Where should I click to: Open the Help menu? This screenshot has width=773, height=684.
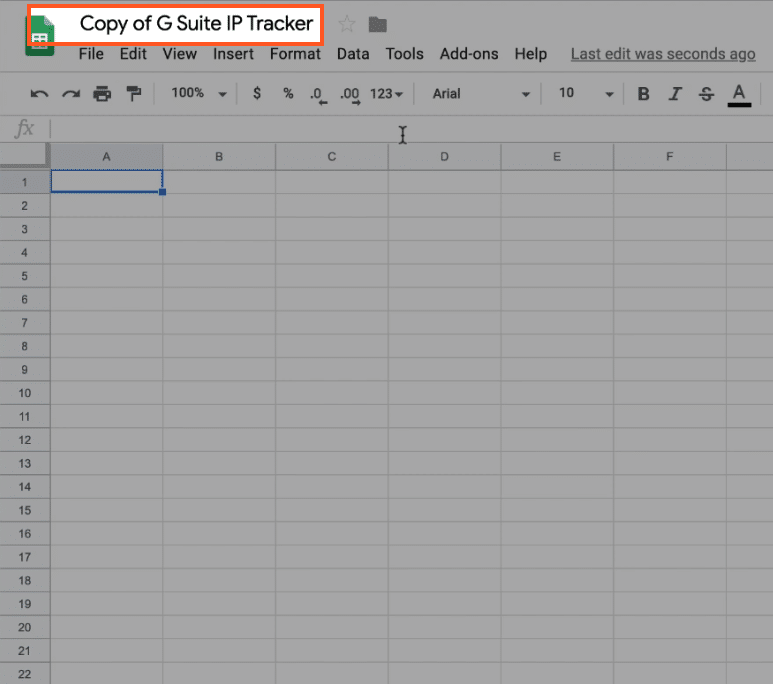point(530,53)
